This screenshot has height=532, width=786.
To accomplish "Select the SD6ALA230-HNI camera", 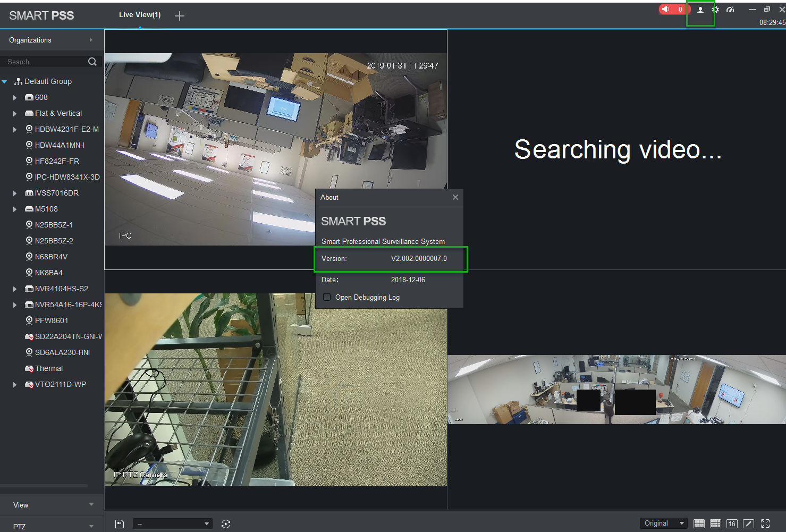I will [62, 352].
